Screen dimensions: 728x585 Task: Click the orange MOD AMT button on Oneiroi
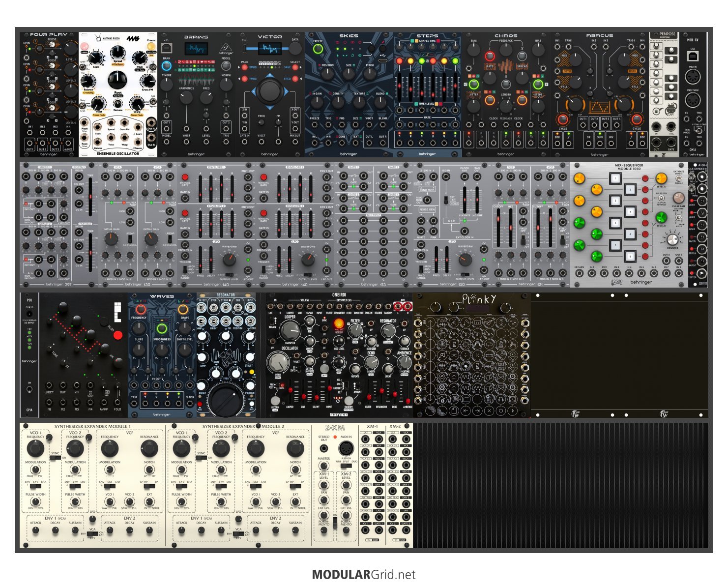(339, 323)
